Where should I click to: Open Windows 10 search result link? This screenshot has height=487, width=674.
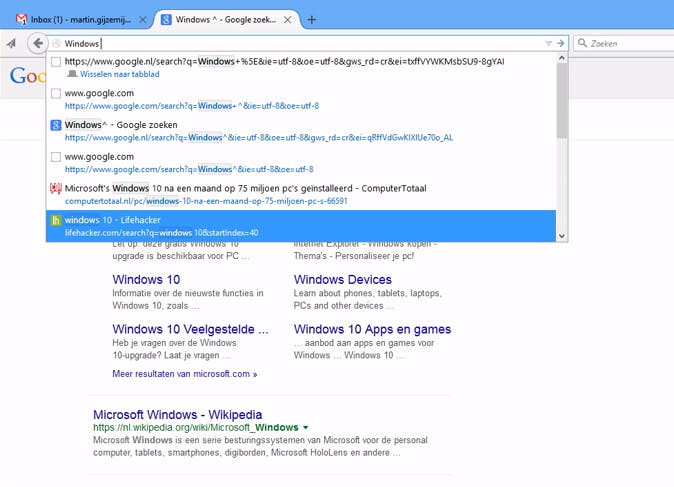click(x=146, y=279)
